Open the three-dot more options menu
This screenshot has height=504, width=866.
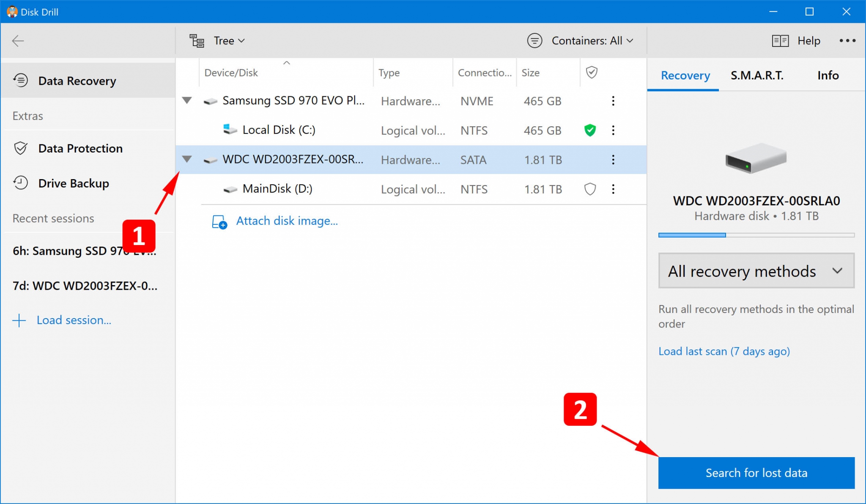(847, 41)
